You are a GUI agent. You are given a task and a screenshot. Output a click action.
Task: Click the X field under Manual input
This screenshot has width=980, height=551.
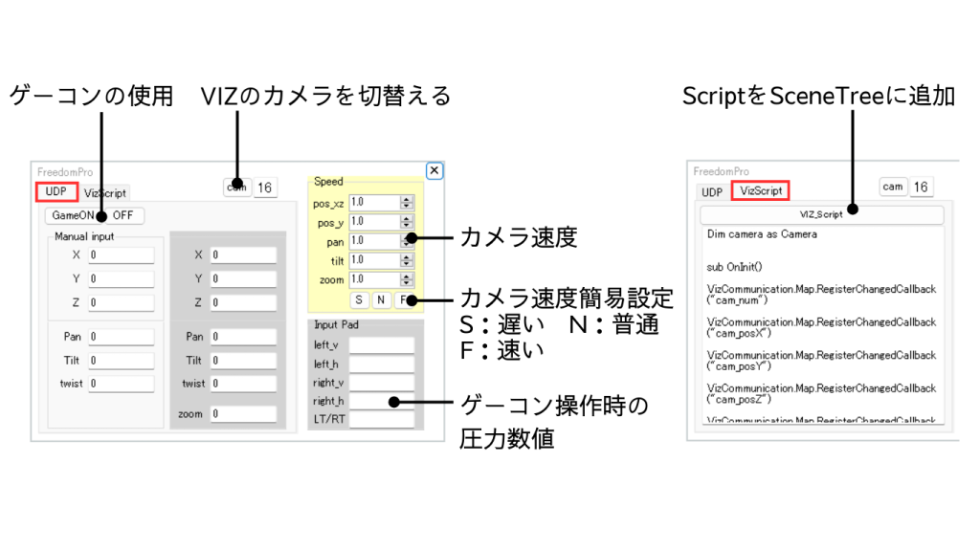pyautogui.click(x=121, y=255)
